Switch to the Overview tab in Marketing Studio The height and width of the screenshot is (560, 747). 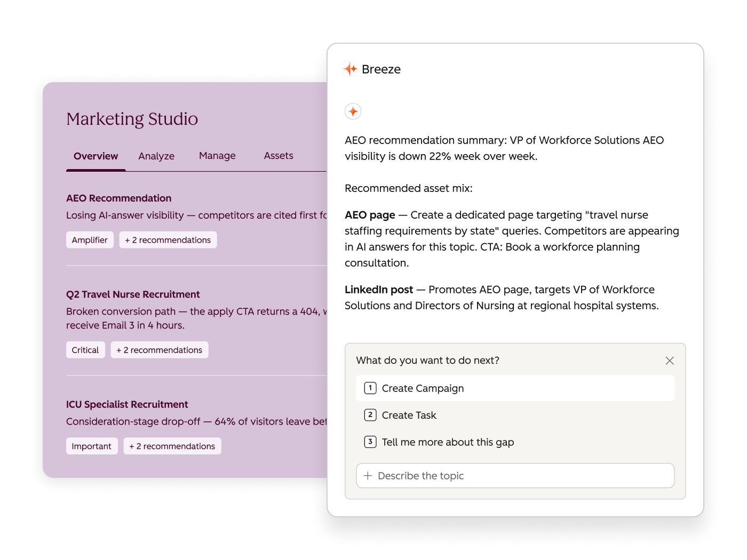[96, 156]
